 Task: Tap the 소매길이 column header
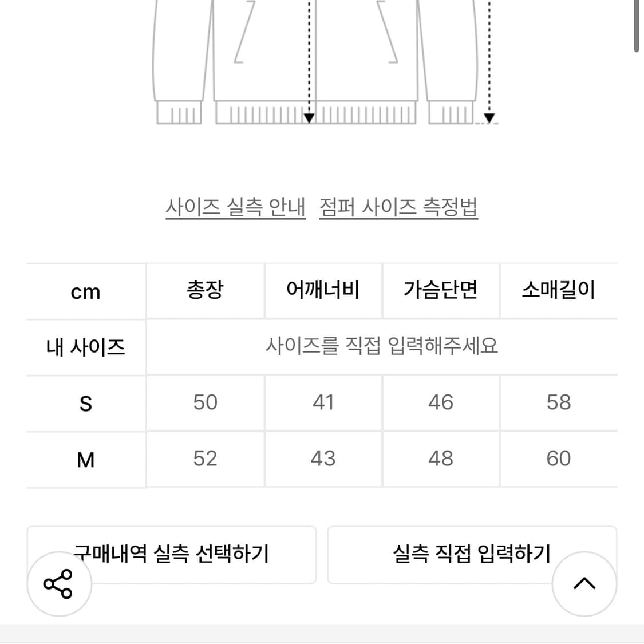(559, 290)
